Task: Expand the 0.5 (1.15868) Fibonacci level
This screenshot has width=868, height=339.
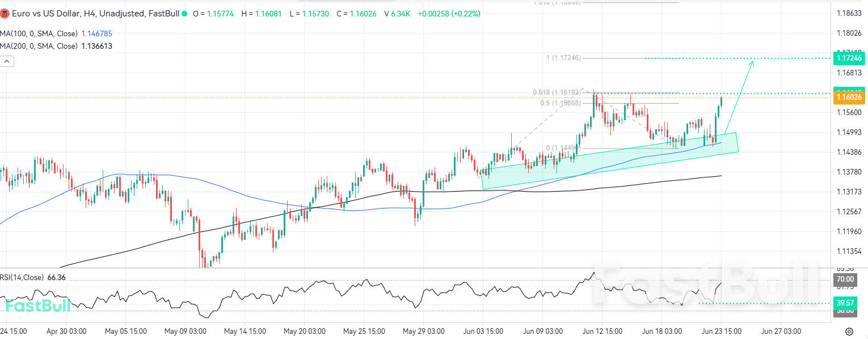Action: 562,103
